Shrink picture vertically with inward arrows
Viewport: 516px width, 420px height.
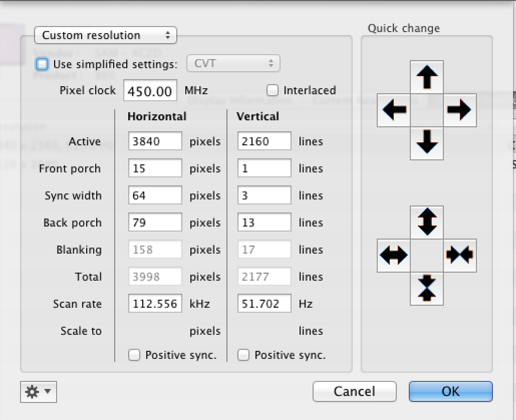tap(427, 289)
